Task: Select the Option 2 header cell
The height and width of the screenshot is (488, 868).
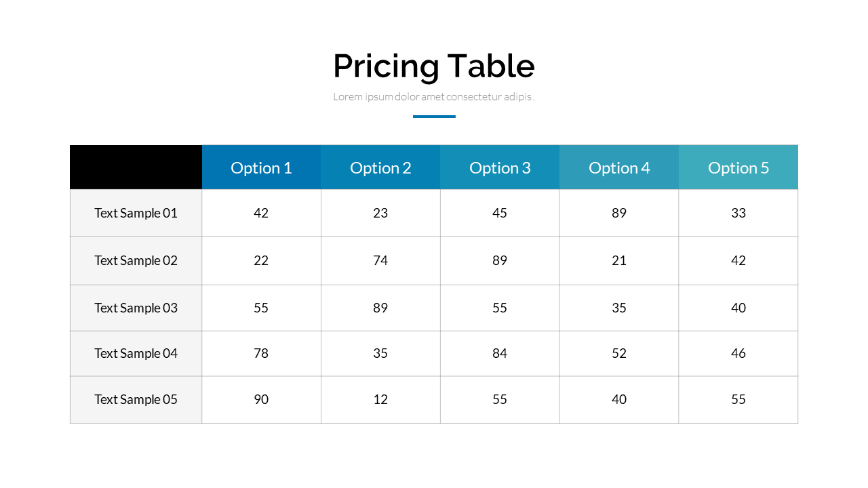Action: point(380,167)
